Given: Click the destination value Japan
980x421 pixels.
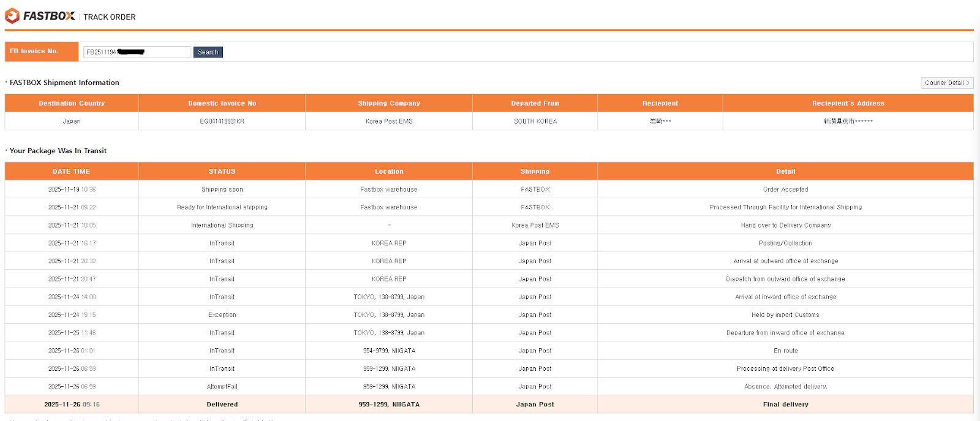Looking at the screenshot, I should (72, 121).
